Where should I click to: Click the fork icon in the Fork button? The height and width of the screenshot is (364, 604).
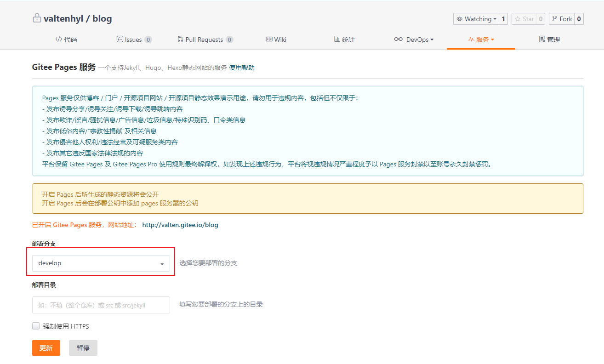555,19
